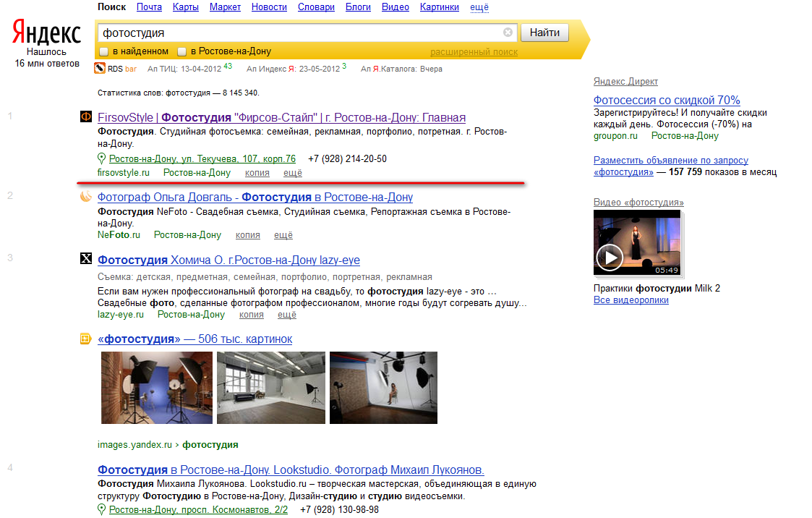The image size is (812, 518).
Task: Click the NeFoto result favicon
Action: coord(86,196)
